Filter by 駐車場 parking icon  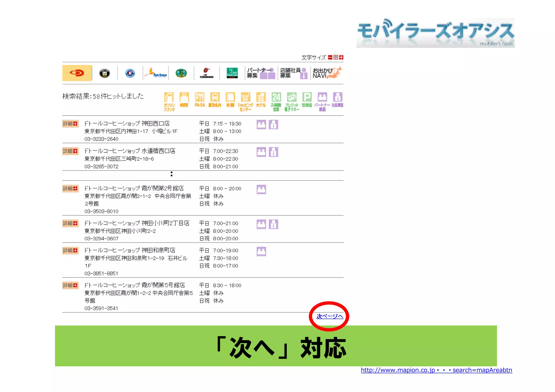click(307, 100)
